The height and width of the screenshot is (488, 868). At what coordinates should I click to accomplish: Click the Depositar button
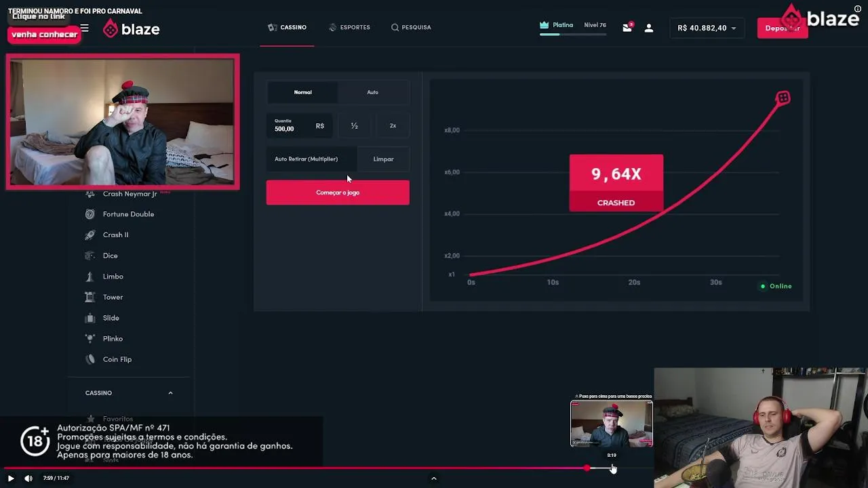coord(782,28)
